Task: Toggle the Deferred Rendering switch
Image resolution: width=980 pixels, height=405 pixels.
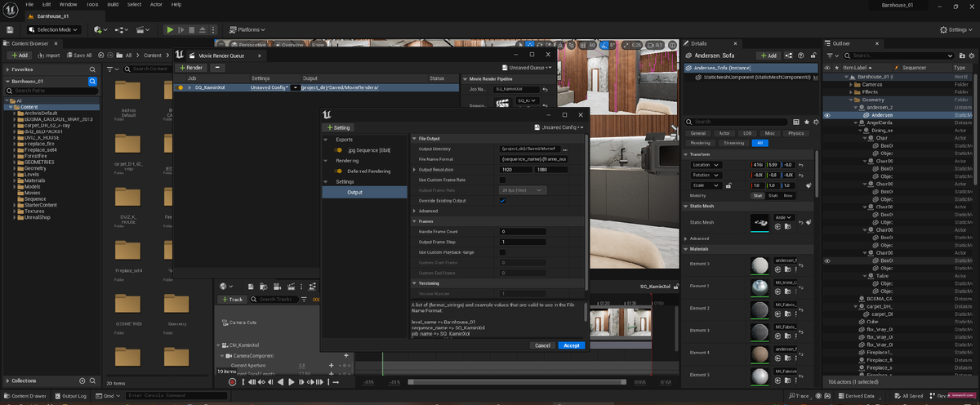Action: click(339, 171)
